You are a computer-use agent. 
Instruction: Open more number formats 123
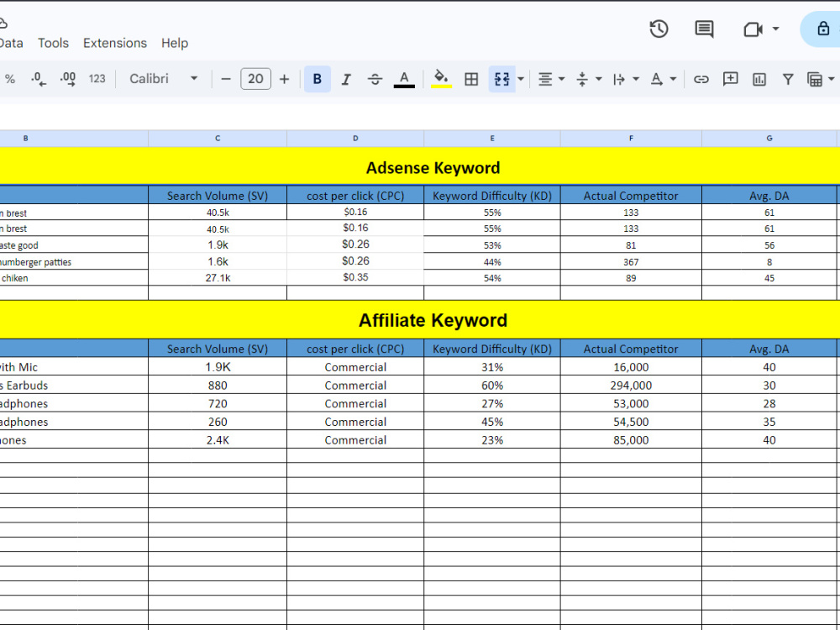[97, 79]
